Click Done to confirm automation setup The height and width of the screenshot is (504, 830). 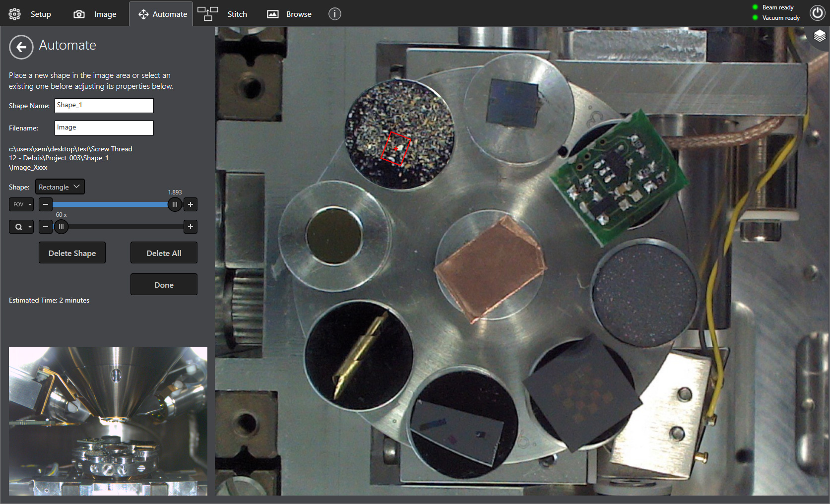[x=164, y=284]
